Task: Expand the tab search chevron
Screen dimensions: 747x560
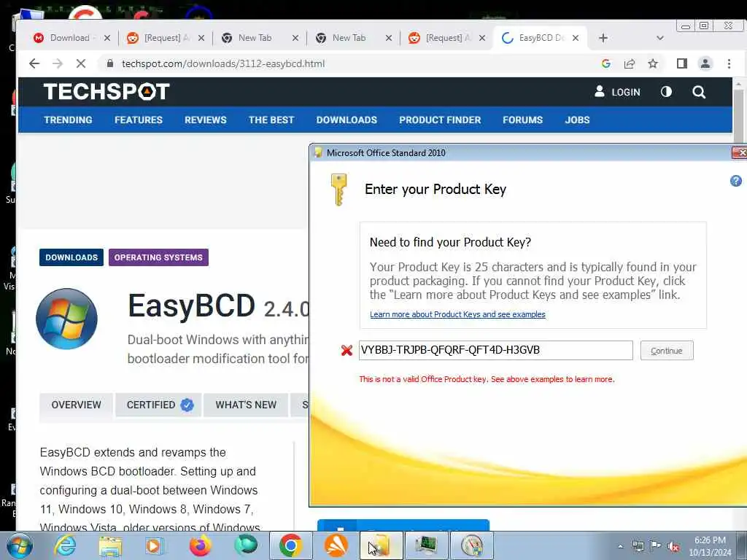Action: 659,38
